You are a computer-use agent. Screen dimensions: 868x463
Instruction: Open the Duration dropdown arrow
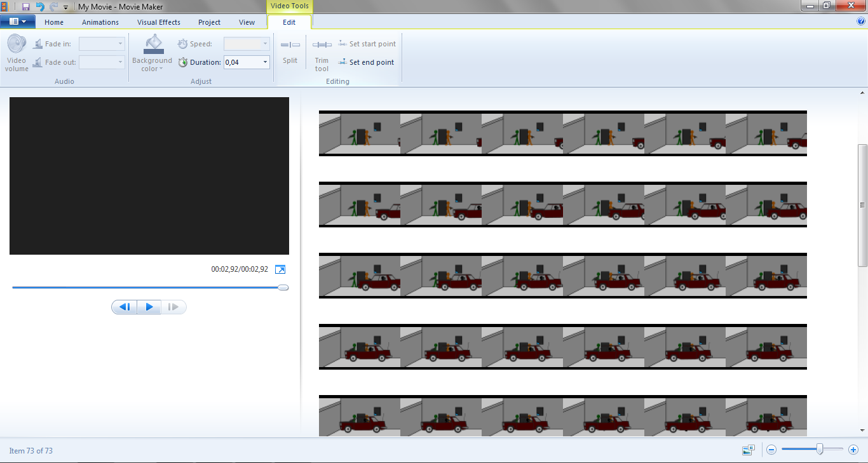click(x=265, y=62)
